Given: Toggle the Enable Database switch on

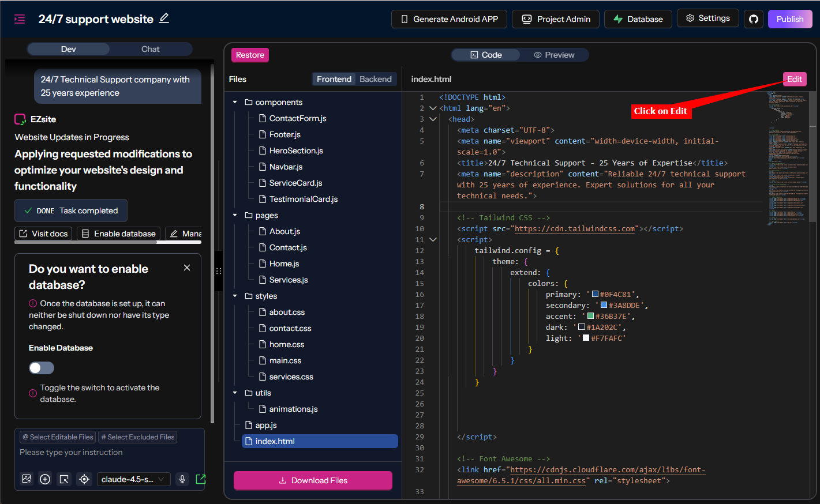Looking at the screenshot, I should point(42,368).
